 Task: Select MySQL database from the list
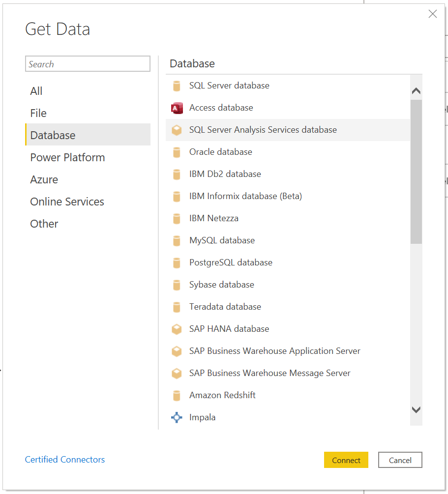tap(222, 240)
